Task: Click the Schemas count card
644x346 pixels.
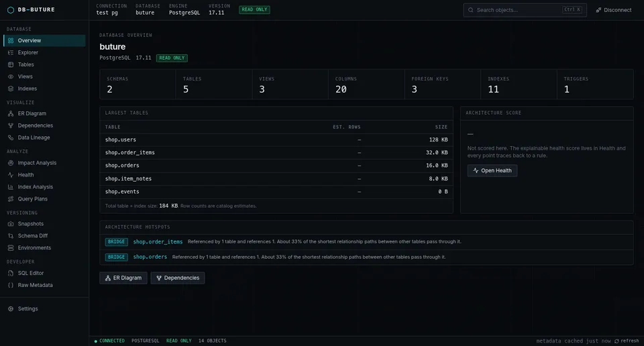Action: [x=138, y=84]
